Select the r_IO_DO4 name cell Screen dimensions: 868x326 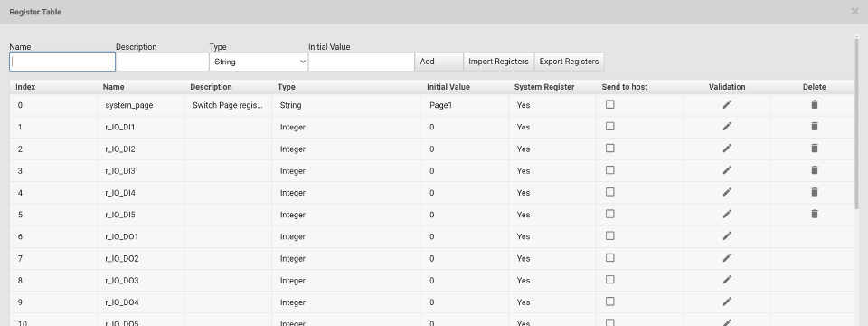pyautogui.click(x=141, y=302)
